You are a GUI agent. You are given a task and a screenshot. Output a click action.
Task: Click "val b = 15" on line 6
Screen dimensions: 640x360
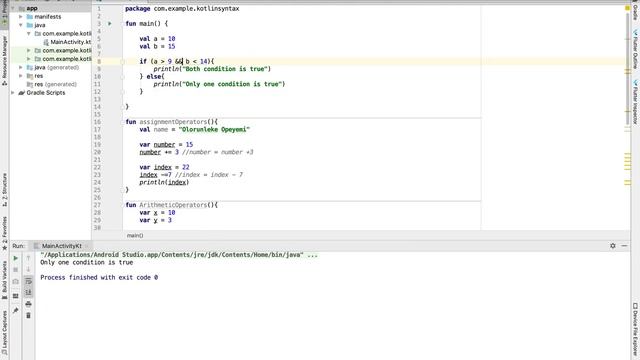click(157, 47)
